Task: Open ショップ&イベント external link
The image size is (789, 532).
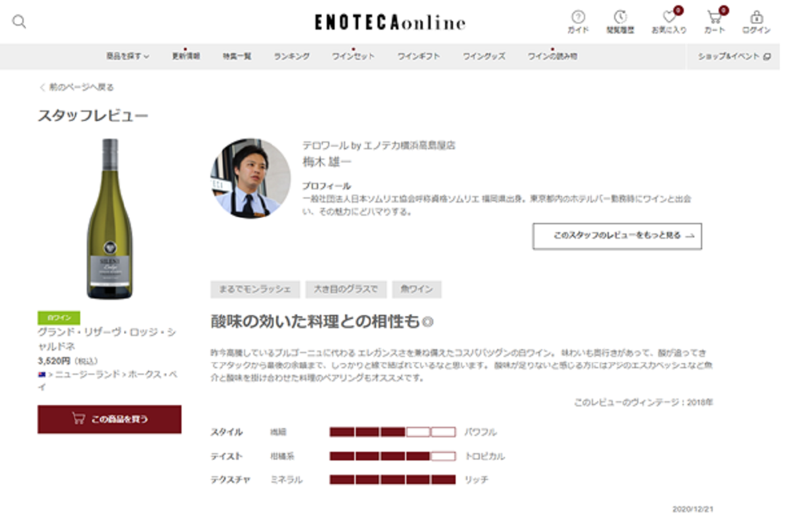Action: [734, 57]
